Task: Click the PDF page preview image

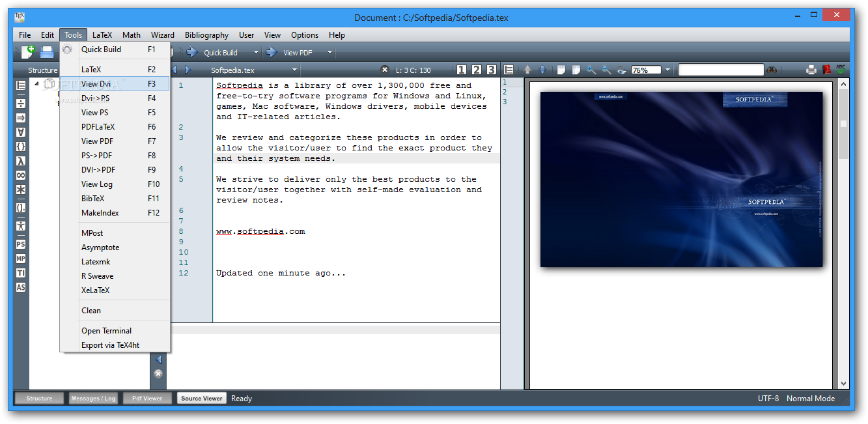Action: pos(681,179)
